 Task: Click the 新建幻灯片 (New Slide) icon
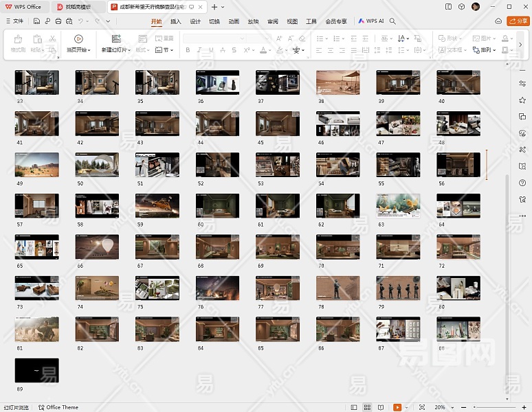point(116,39)
